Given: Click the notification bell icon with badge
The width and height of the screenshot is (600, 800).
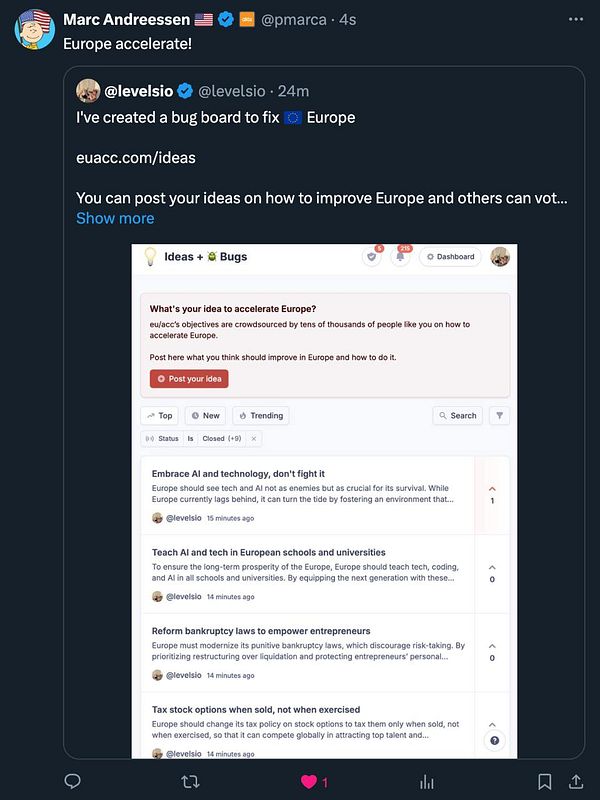Looking at the screenshot, I should 400,257.
